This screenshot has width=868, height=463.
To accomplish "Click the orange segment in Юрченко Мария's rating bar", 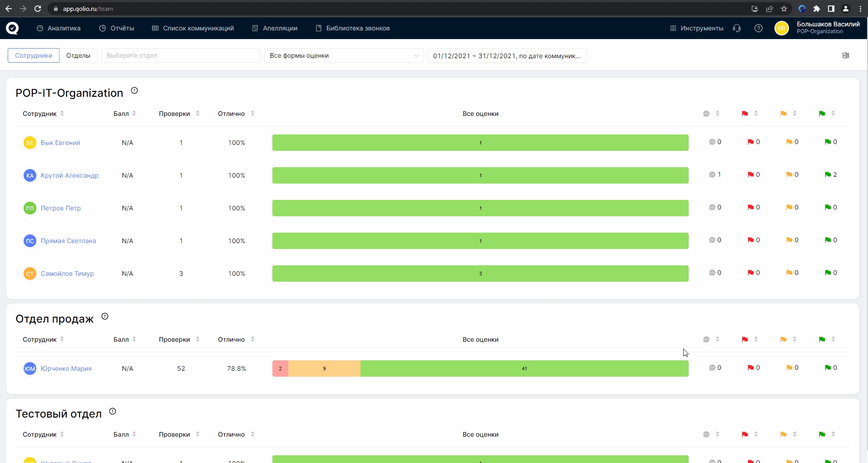I will (x=324, y=368).
